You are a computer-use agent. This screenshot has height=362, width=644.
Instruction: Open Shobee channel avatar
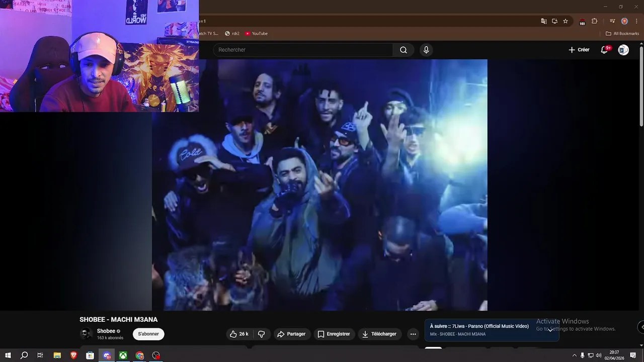(x=87, y=333)
